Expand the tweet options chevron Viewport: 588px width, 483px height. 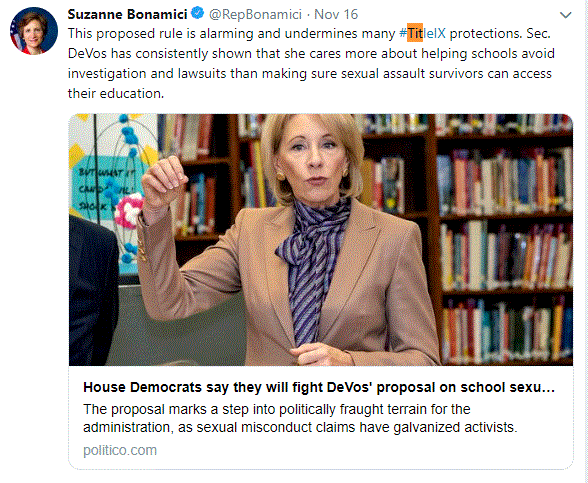566,15
